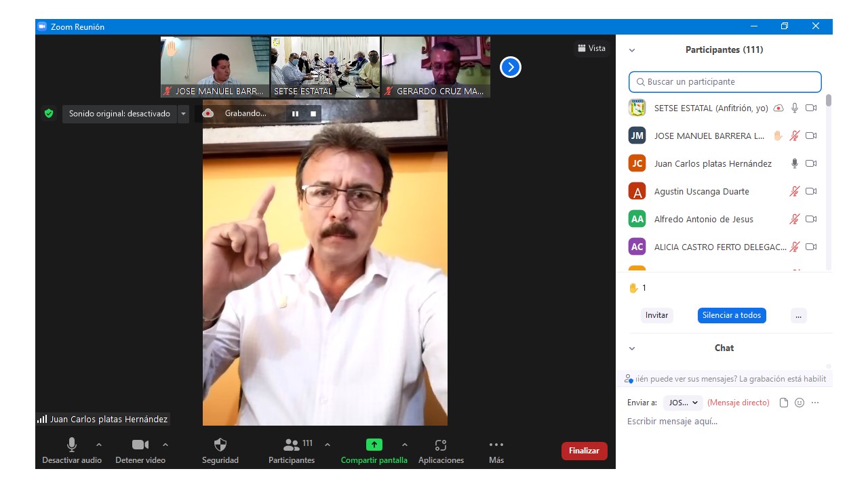Collapse the Participantes panel chevron
Viewport: 868px width, 488px height.
[x=632, y=50]
